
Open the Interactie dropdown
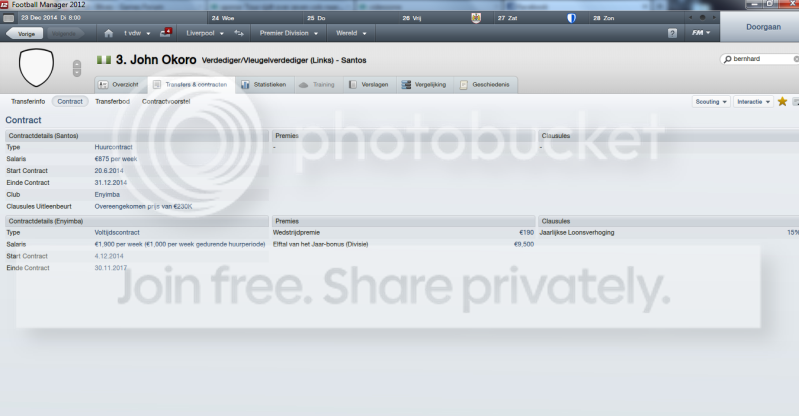753,101
